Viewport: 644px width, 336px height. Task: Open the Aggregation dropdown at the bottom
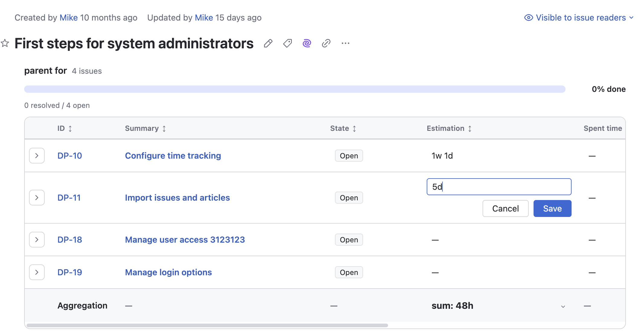tap(563, 306)
